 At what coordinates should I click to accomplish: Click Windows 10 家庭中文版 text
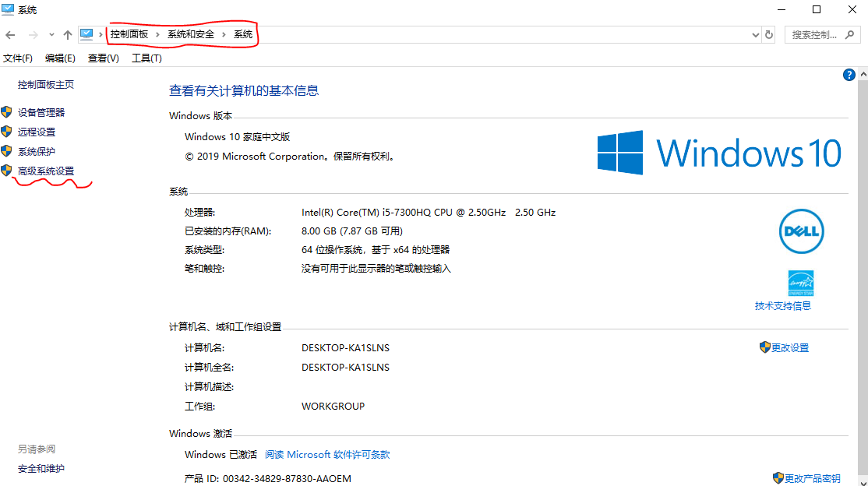tap(238, 137)
